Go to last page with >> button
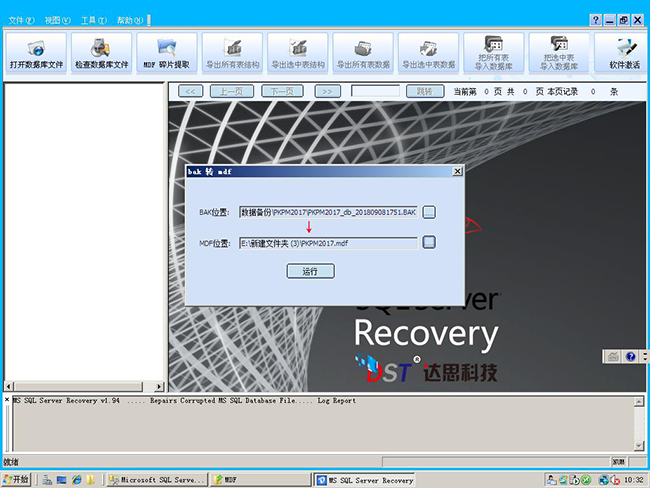Viewport: 650px width, 488px height. [327, 91]
